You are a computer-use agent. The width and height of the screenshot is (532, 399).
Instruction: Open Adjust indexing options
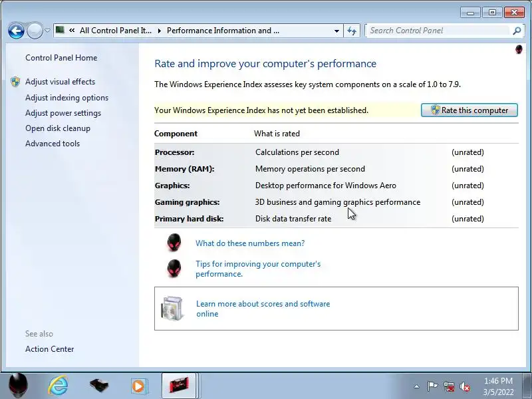pyautogui.click(x=67, y=98)
